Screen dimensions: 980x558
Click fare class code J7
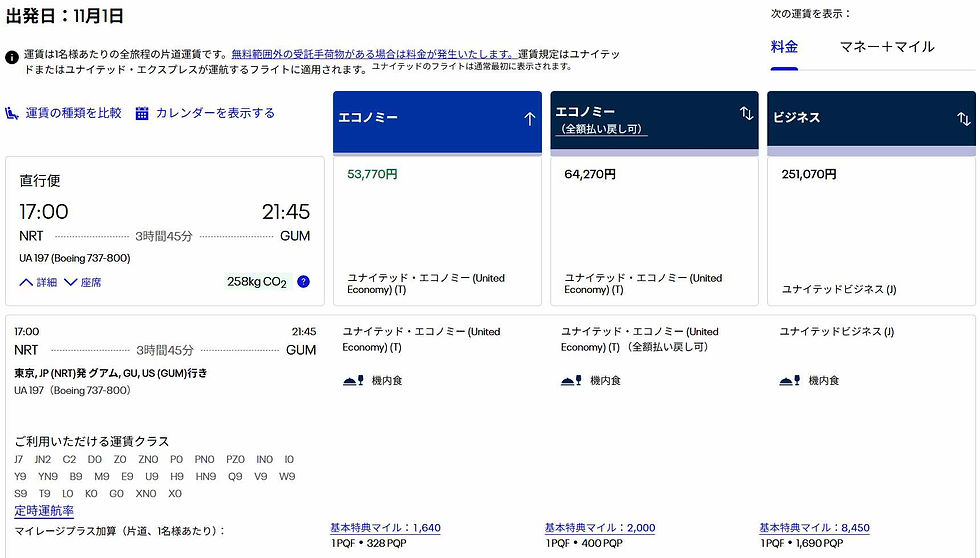(x=19, y=459)
